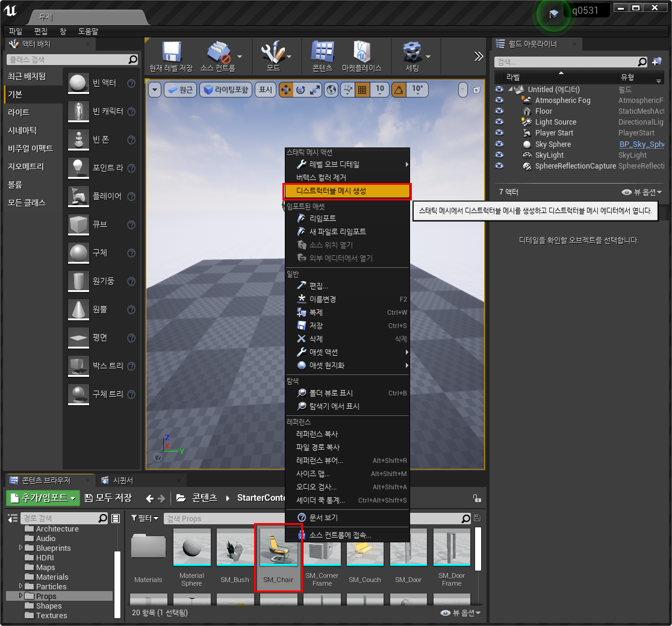This screenshot has width=672, height=626.
Task: Open the File menu in menu bar
Action: click(16, 31)
